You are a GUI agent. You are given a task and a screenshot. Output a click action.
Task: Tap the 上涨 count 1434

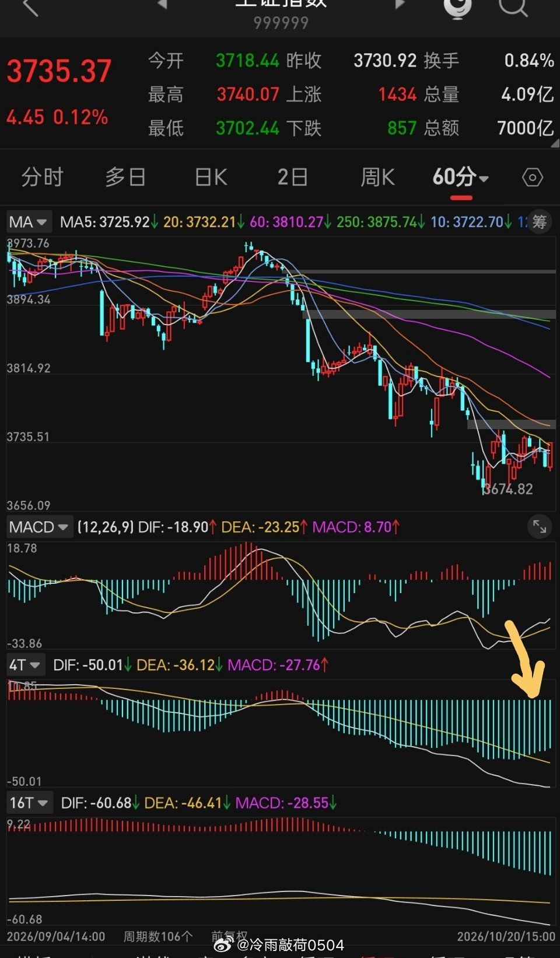[x=397, y=94]
